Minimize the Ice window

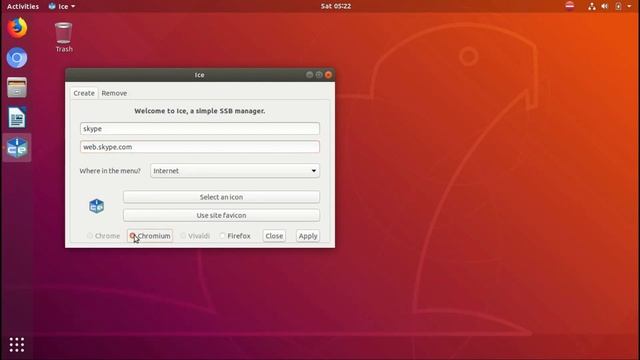[309, 75]
